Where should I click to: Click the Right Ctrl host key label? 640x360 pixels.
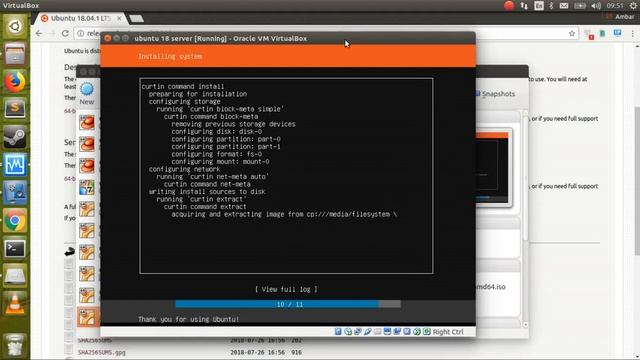pos(448,332)
